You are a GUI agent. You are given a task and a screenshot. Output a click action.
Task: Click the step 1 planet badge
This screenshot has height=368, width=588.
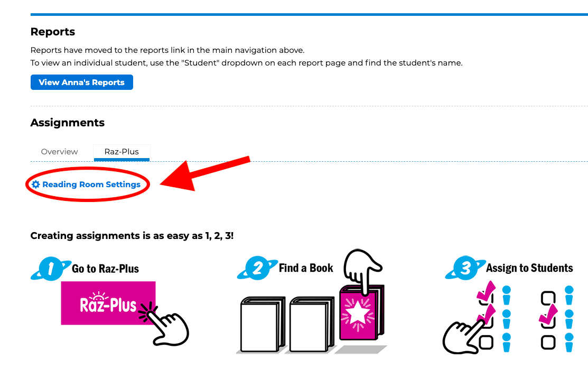[51, 269]
